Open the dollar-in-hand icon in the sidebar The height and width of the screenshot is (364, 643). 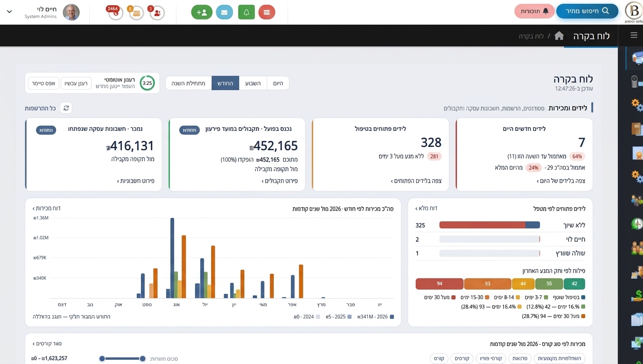coord(636,296)
